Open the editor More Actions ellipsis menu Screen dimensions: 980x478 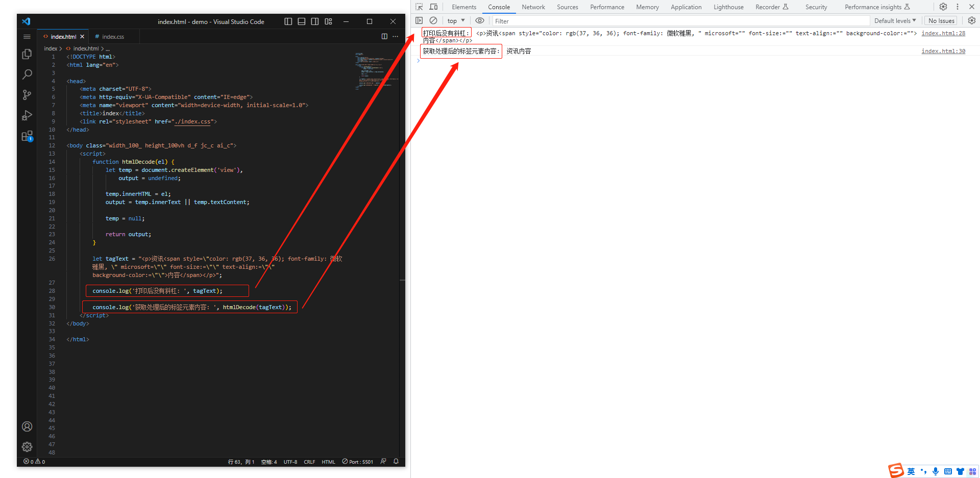396,36
